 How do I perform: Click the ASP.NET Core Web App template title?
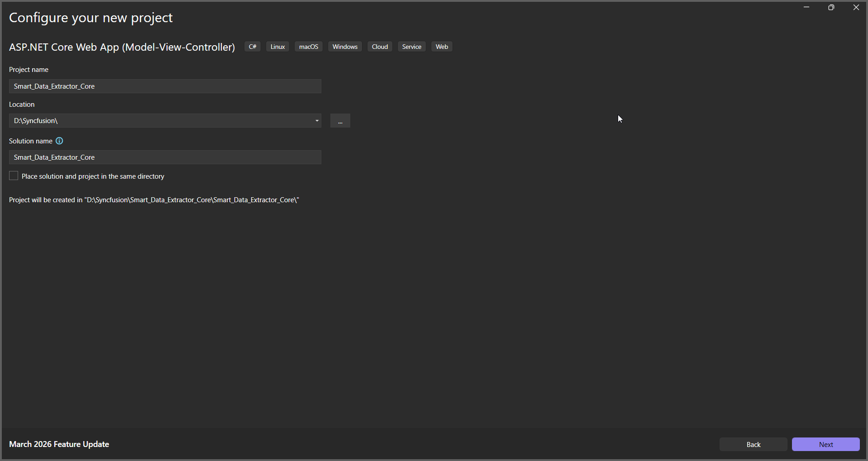click(122, 47)
